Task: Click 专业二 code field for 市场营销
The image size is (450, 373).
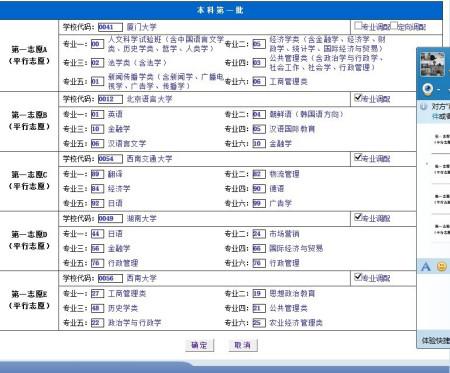Action: click(x=259, y=234)
